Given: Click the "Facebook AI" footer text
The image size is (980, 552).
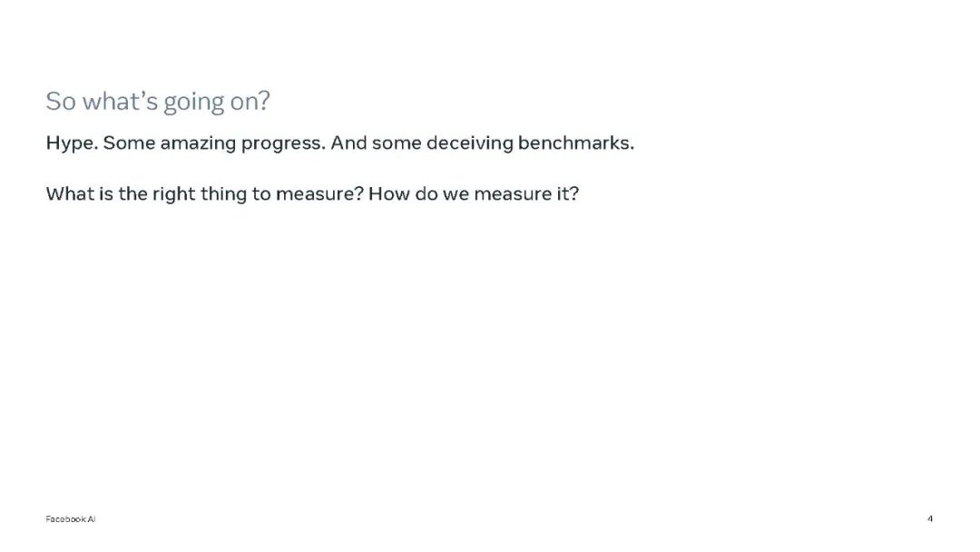Looking at the screenshot, I should tap(70, 518).
